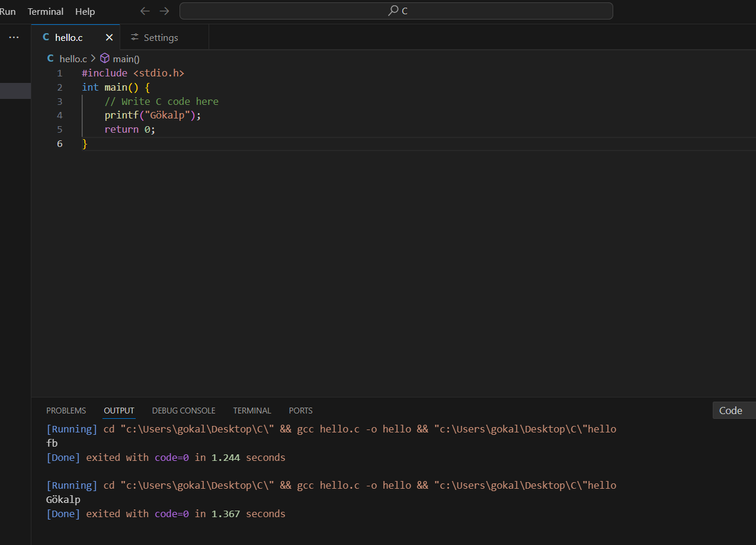Open the Run menu

(x=8, y=11)
